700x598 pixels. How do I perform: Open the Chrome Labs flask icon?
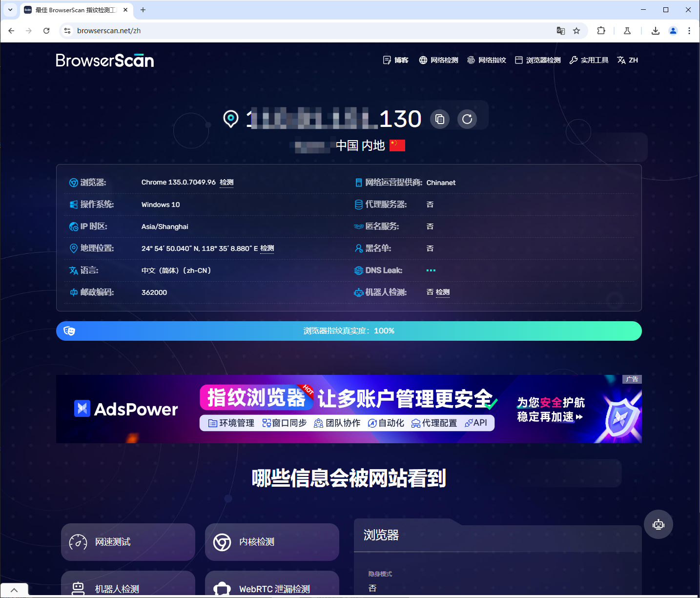[627, 31]
